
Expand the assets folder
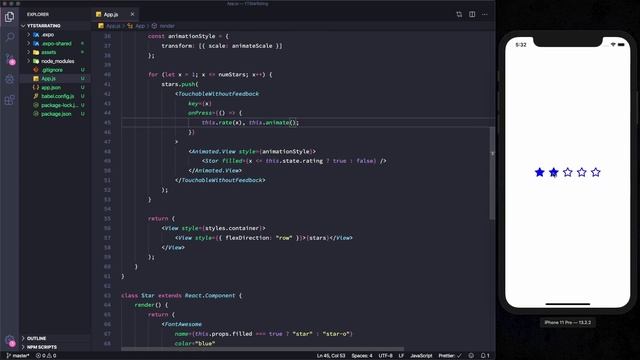(49, 52)
